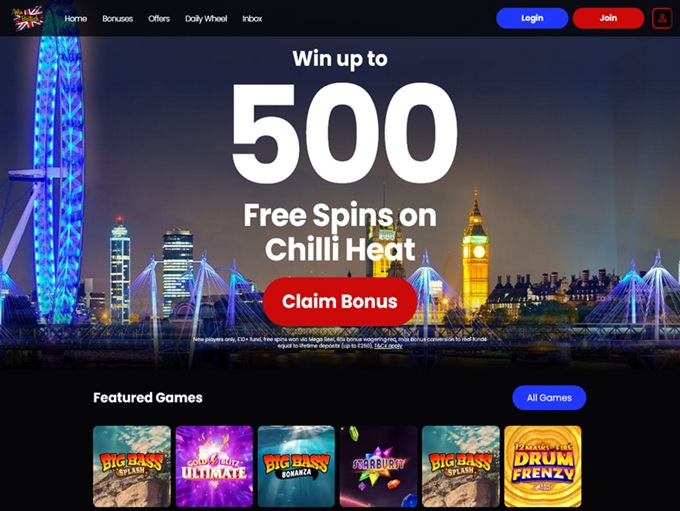The height and width of the screenshot is (511, 680).
Task: Click the Claim Bonus button
Action: (340, 301)
